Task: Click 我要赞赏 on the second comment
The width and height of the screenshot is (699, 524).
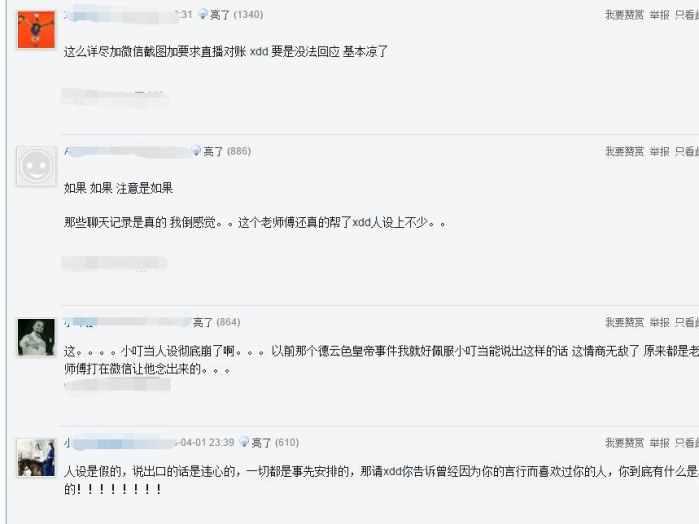Action: coord(624,152)
